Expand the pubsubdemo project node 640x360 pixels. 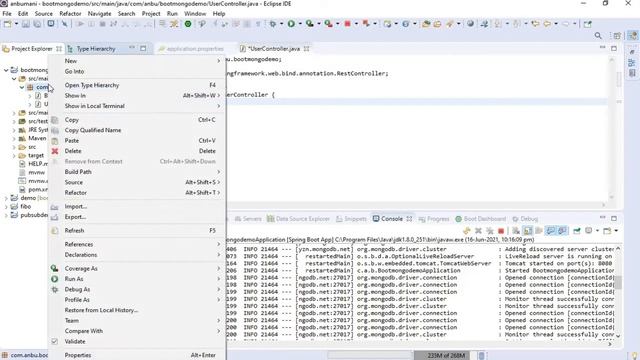point(6,215)
